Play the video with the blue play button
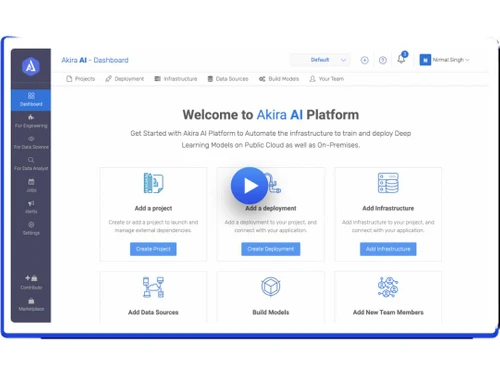Image resolution: width=500 pixels, height=375 pixels. 250,185
